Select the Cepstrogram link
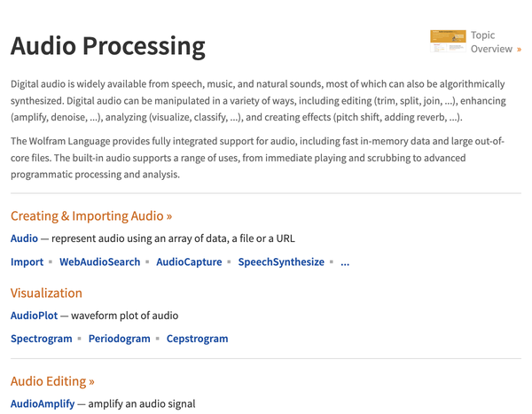 (x=197, y=339)
